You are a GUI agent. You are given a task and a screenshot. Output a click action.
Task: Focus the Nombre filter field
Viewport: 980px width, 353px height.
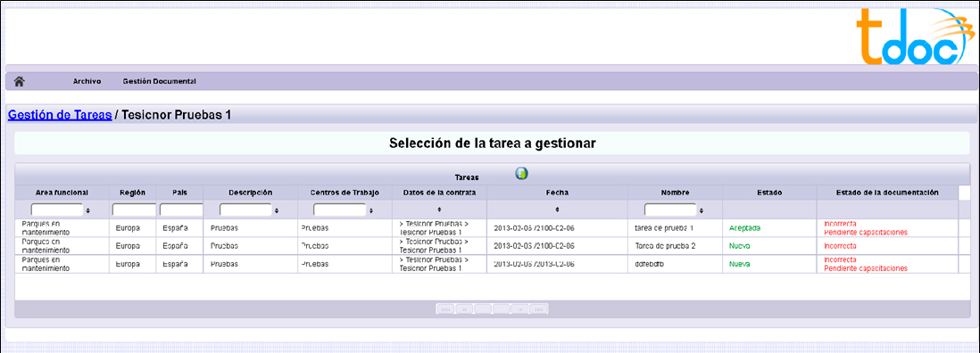coord(670,210)
